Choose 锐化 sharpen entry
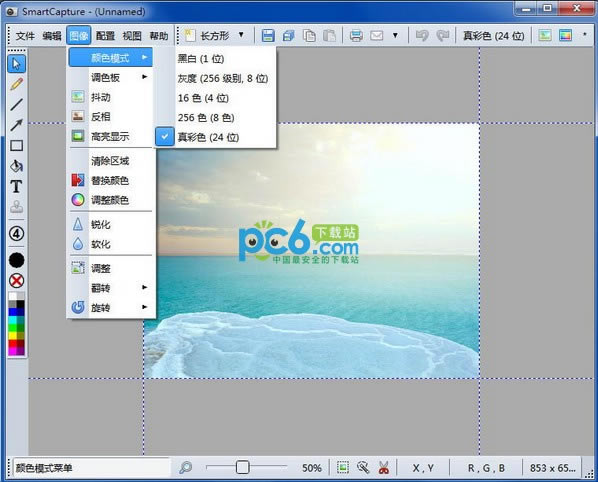Screen dimensions: 598x482 (111, 224)
